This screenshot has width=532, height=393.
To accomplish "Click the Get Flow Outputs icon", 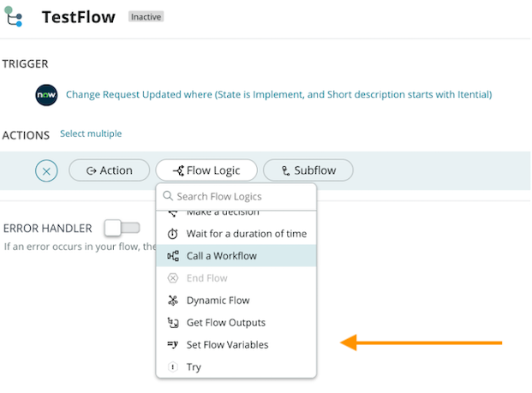I will coord(172,323).
